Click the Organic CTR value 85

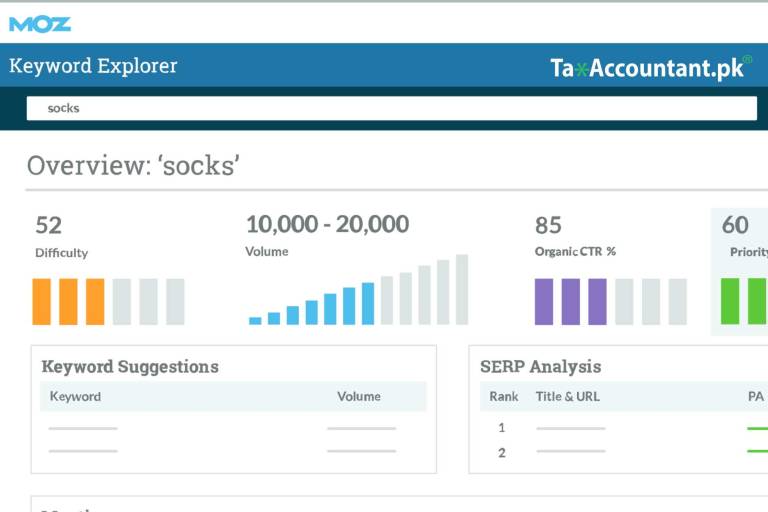pyautogui.click(x=548, y=225)
